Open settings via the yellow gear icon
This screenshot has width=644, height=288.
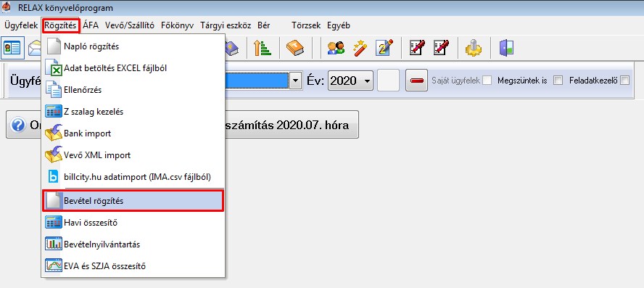tap(473, 48)
